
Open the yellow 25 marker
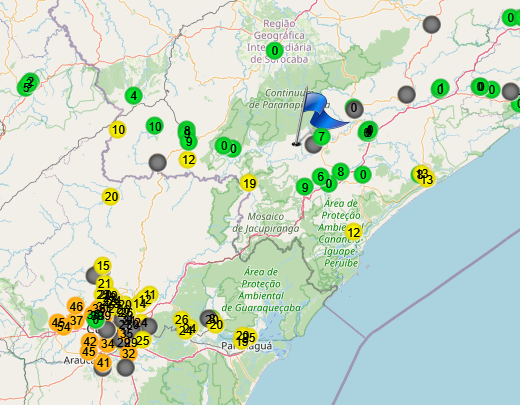143,340
